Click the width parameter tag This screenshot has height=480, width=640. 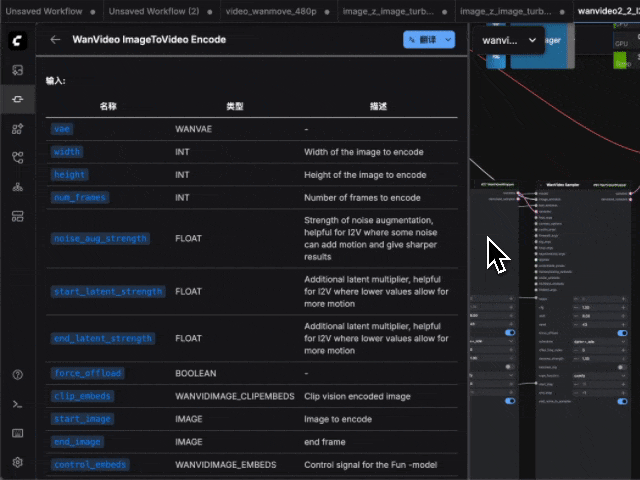(67, 152)
